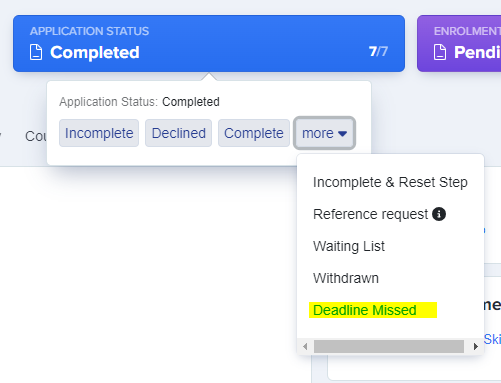Select Waiting List status option
Viewport: 501px width, 383px height.
349,246
